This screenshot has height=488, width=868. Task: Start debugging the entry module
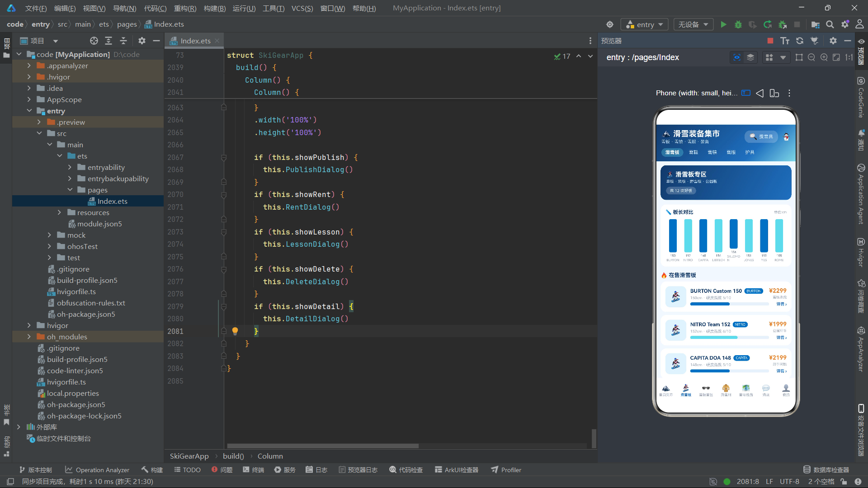click(738, 24)
